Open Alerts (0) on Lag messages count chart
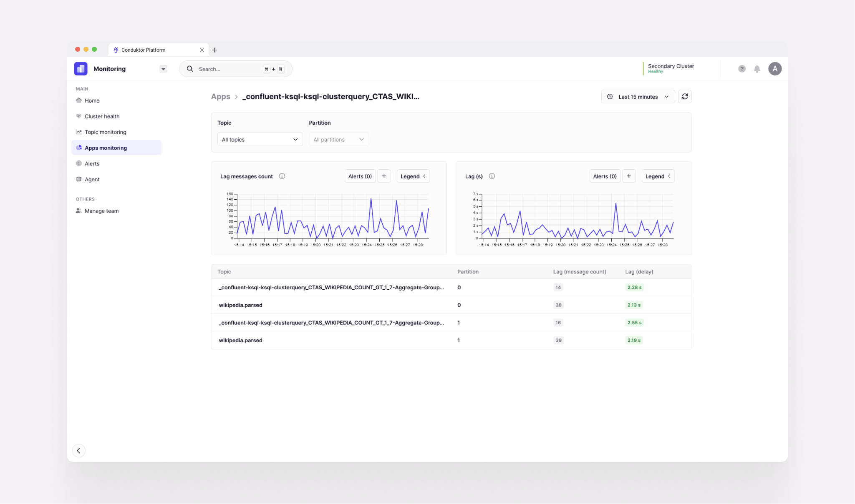855x504 pixels. coord(360,176)
